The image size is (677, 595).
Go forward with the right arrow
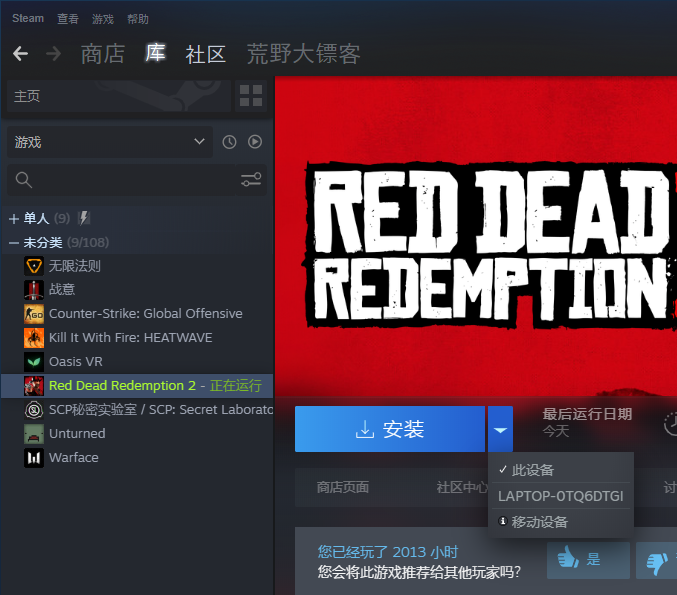point(54,54)
